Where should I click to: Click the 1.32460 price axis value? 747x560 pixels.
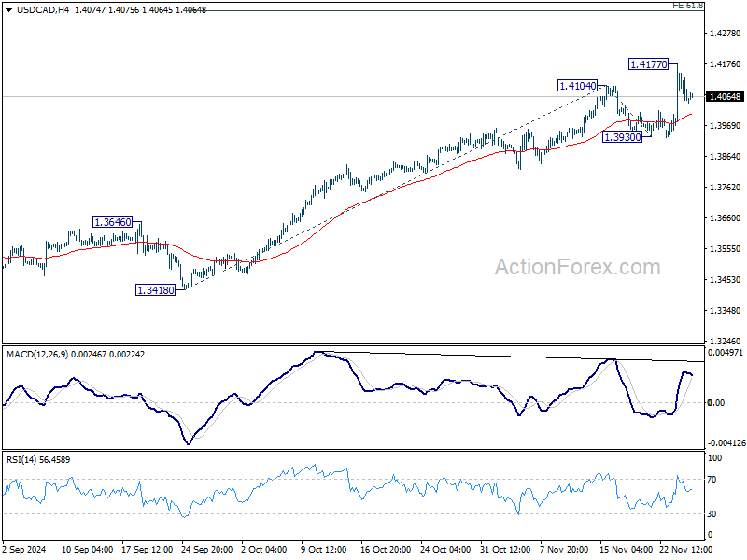[x=726, y=341]
